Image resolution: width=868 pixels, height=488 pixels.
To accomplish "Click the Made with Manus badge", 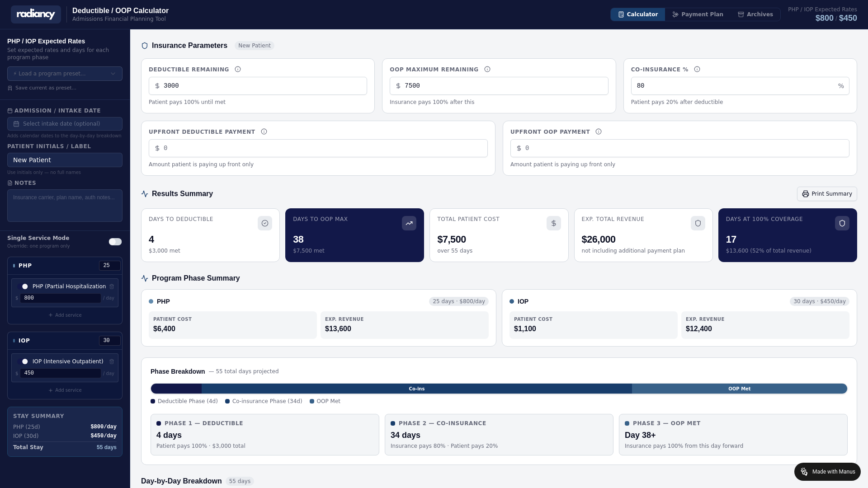I will (827, 472).
